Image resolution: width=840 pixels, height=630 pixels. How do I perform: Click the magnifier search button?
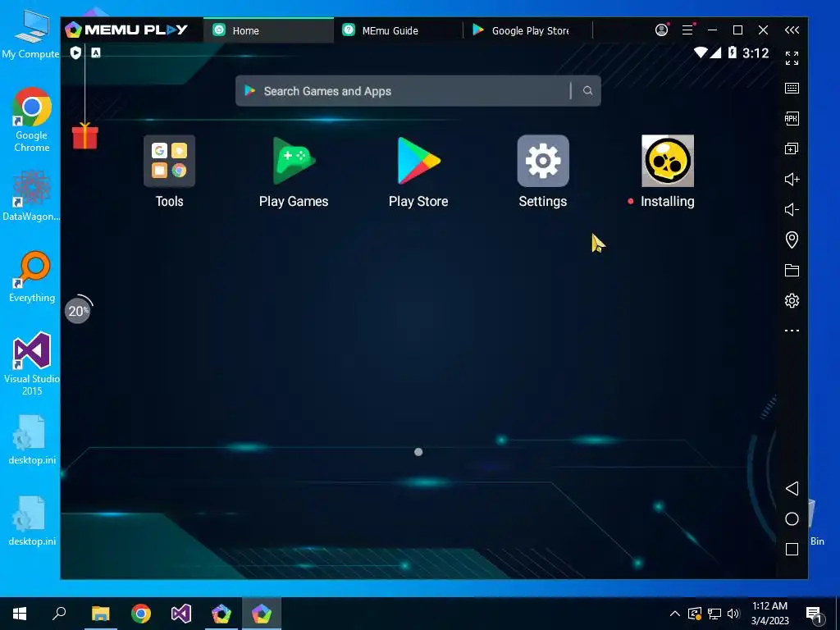click(587, 91)
